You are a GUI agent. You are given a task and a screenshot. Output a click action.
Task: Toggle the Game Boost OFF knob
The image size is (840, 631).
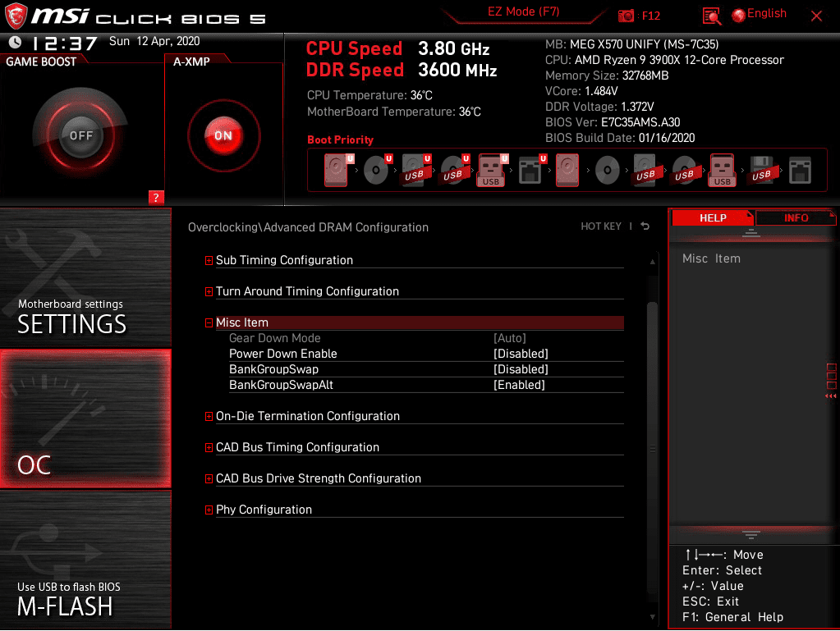tap(81, 135)
